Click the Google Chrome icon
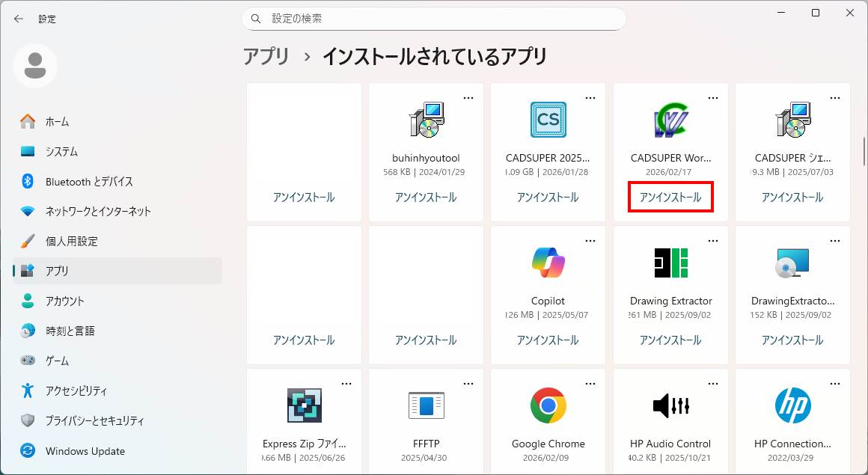 click(x=548, y=405)
